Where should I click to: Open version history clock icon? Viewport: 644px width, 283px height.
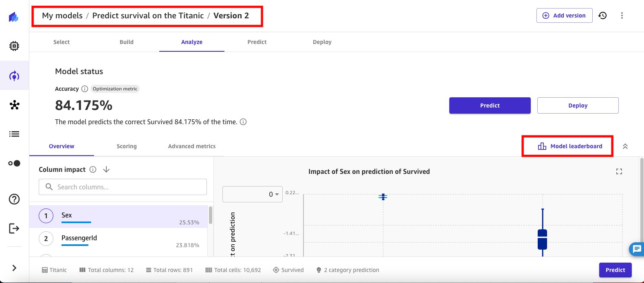click(x=602, y=15)
